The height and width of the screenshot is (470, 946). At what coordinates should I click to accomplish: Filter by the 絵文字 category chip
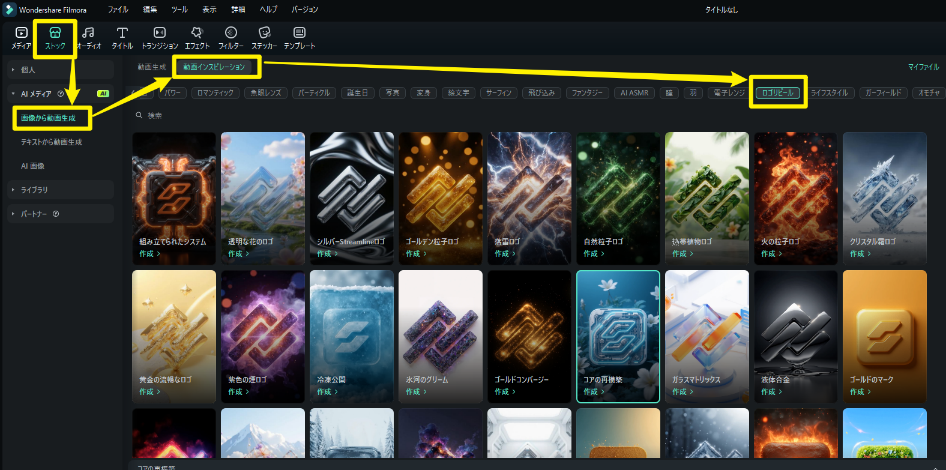[x=459, y=93]
